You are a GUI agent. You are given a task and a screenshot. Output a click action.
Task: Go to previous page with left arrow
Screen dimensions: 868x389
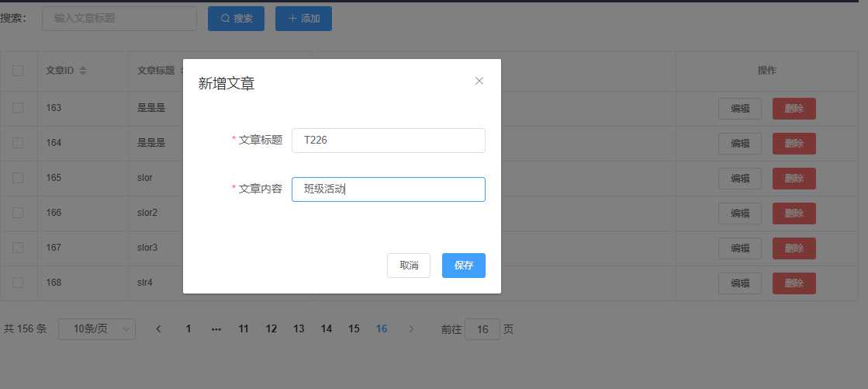tap(158, 329)
